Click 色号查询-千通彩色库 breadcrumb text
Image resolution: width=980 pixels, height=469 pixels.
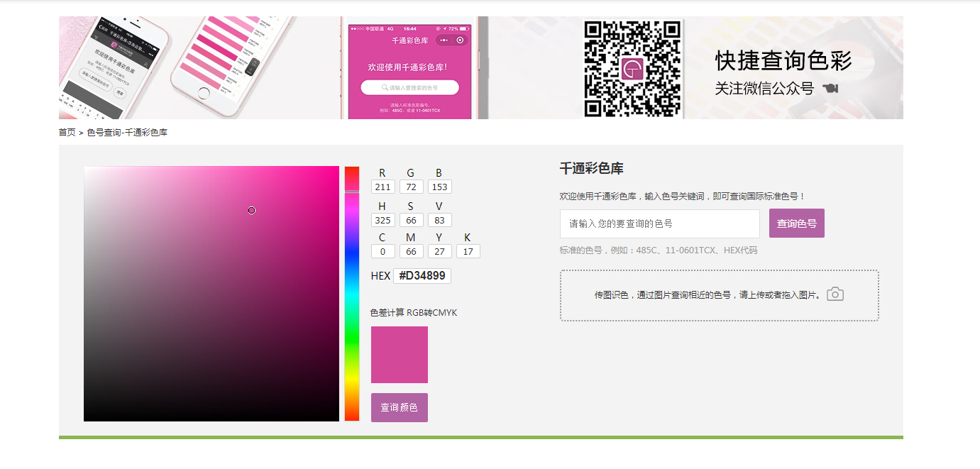pyautogui.click(x=127, y=133)
